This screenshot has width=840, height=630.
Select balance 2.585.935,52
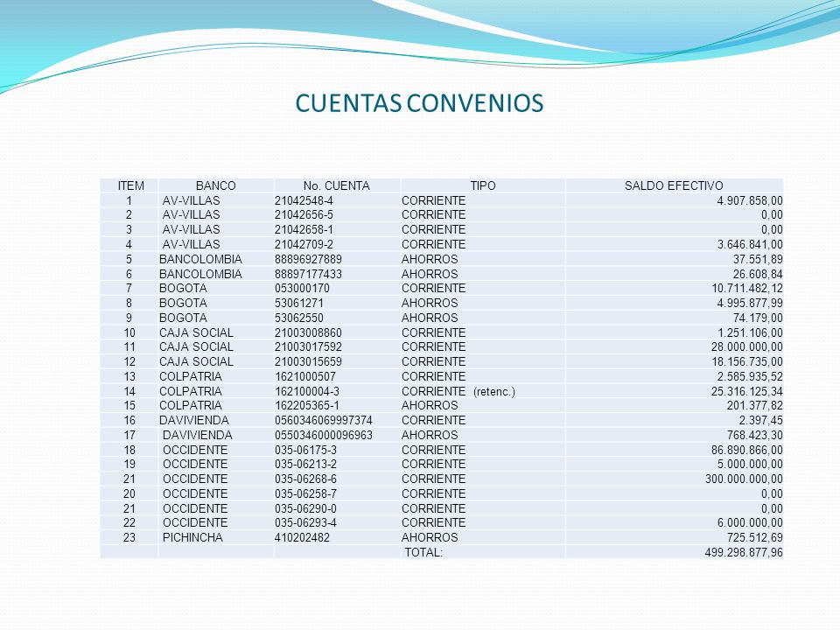(750, 376)
